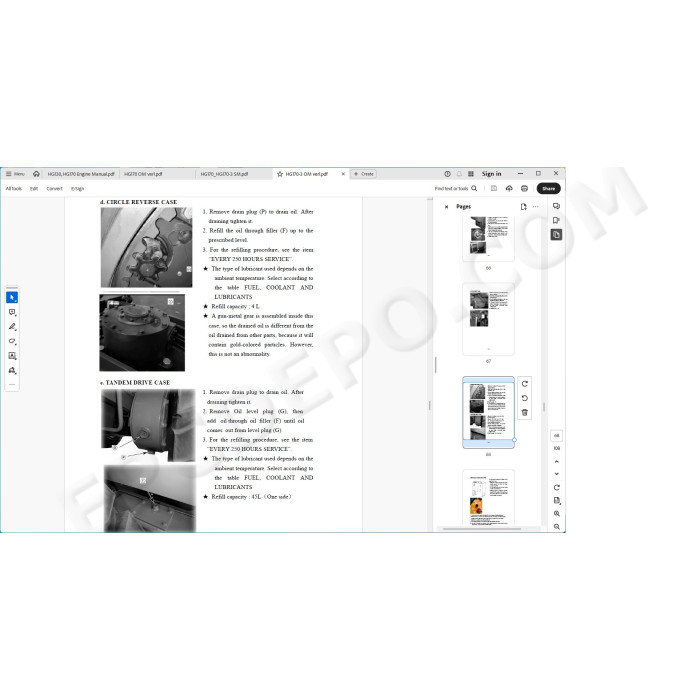Viewport: 700px width, 700px height.
Task: Select the add text box tool
Action: [x=12, y=356]
